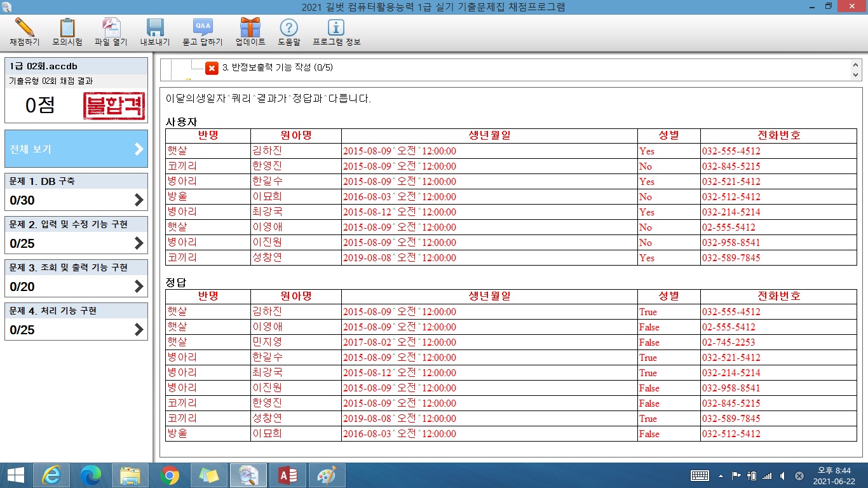Select tree item 3. 폼정보출력 기능 작성
Viewport: 868px width, 488px height.
click(x=277, y=67)
